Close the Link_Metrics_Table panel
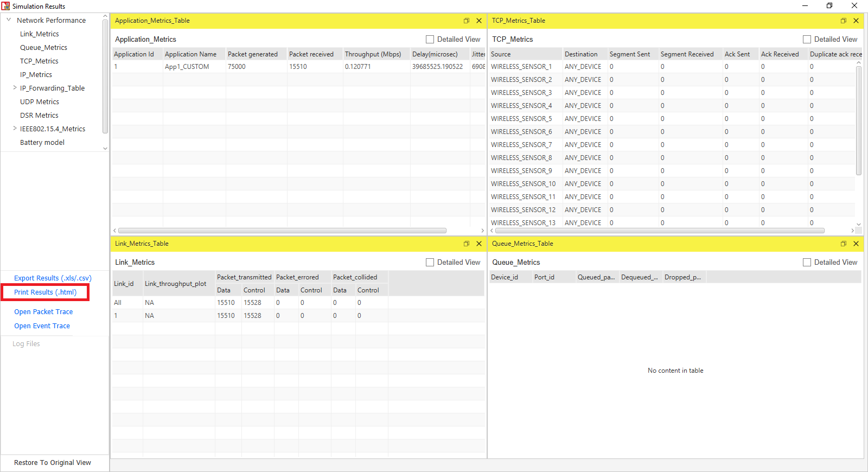This screenshot has width=868, height=472. pos(479,244)
